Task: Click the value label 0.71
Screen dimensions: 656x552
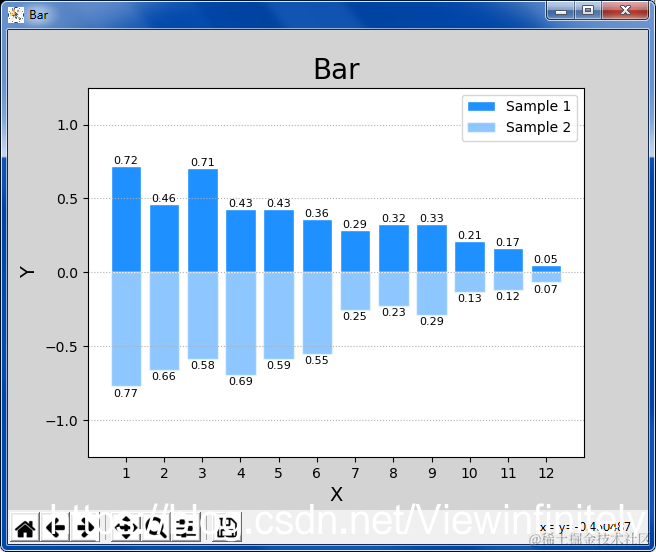Action: (202, 162)
